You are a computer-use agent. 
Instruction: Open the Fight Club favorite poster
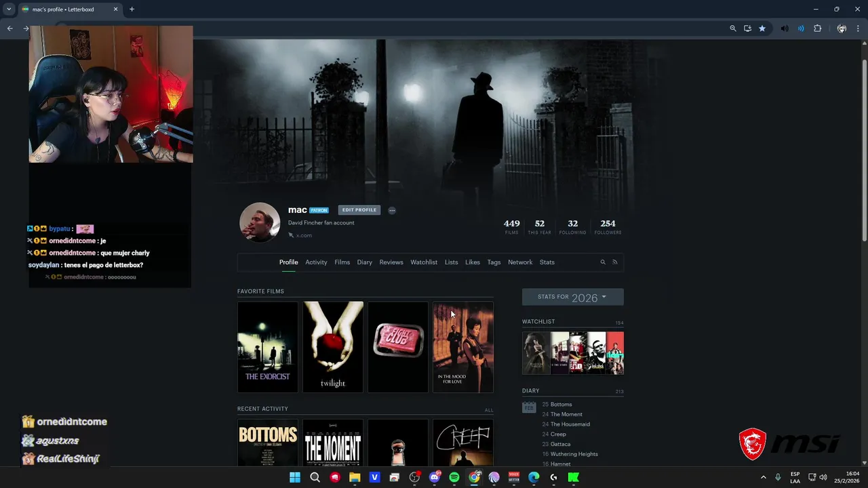click(398, 347)
